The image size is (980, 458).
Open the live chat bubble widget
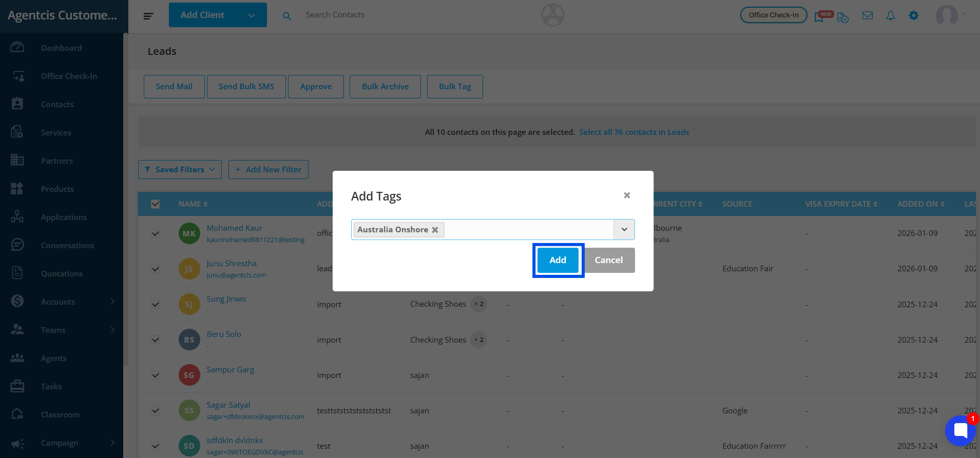click(960, 431)
